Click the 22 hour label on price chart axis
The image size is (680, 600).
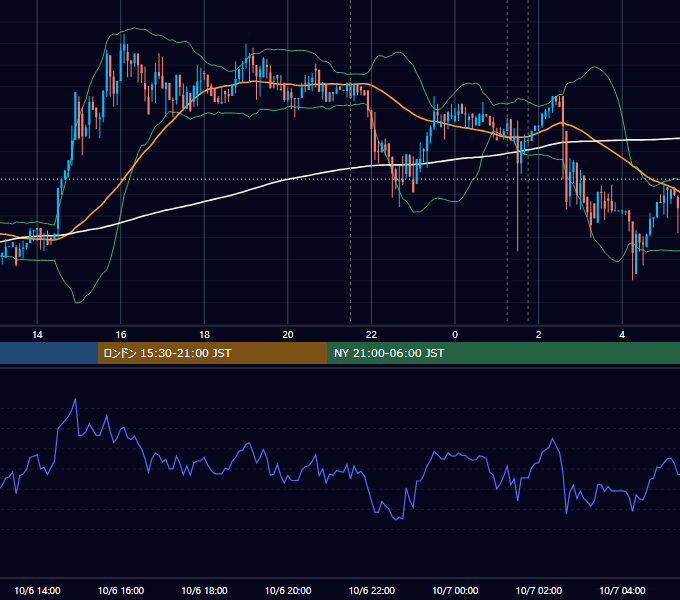(371, 335)
